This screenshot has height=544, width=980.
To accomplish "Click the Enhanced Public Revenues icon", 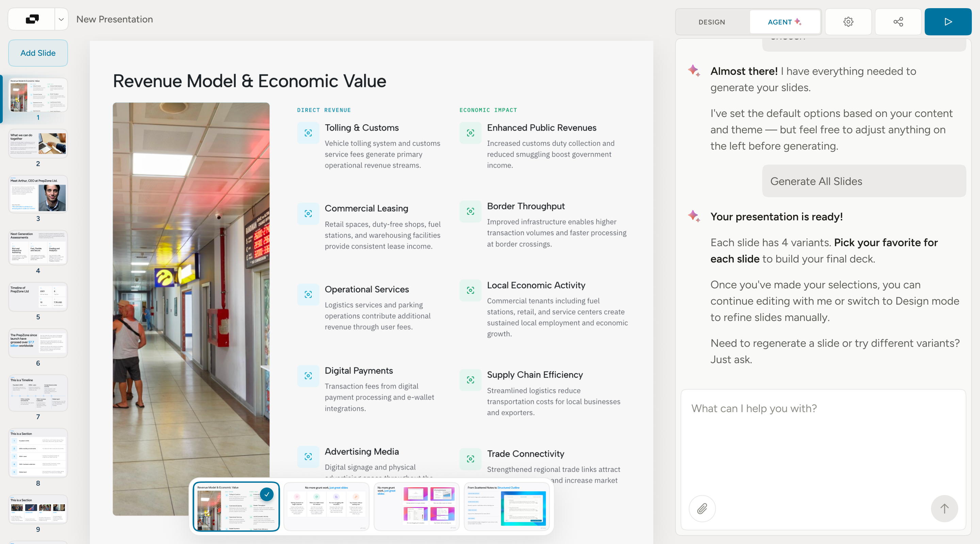I will click(x=470, y=133).
